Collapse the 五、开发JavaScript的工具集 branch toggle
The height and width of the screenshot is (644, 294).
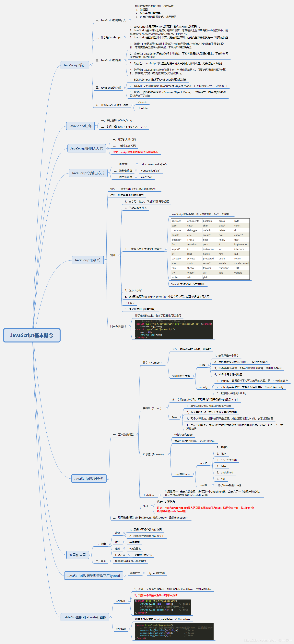coord(132,105)
